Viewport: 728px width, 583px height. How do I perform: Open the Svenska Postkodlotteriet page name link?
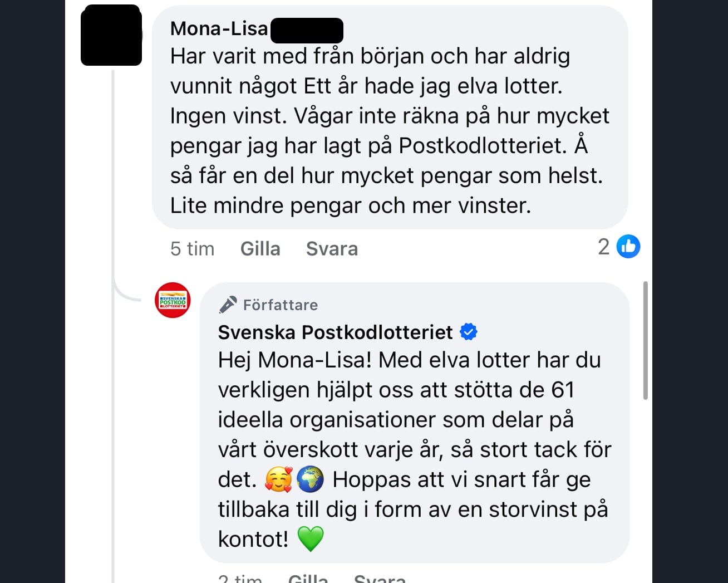[x=335, y=332]
